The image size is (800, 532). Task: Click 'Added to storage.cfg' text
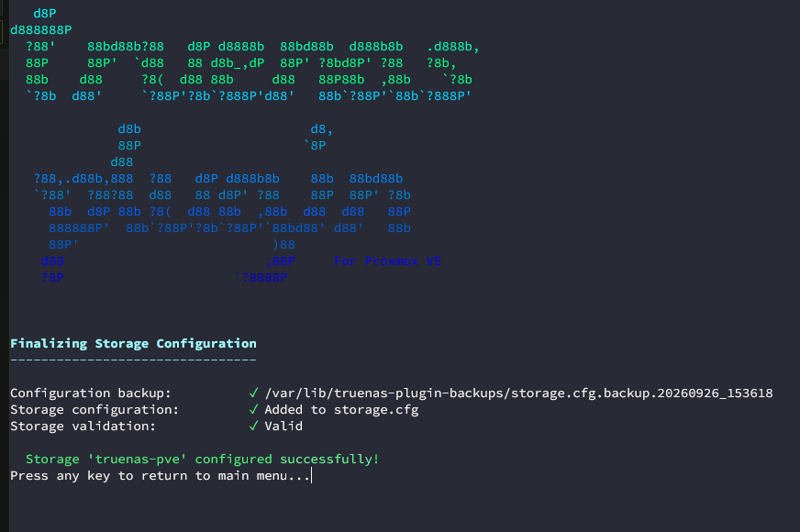point(341,410)
